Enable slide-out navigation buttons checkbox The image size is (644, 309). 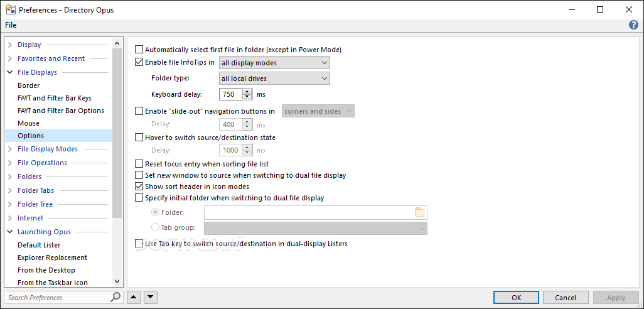pos(139,111)
